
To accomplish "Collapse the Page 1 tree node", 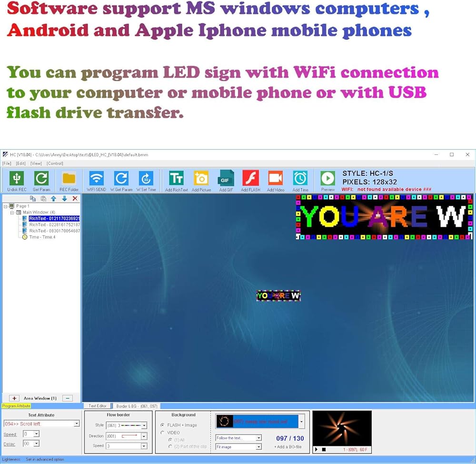I will [5, 206].
